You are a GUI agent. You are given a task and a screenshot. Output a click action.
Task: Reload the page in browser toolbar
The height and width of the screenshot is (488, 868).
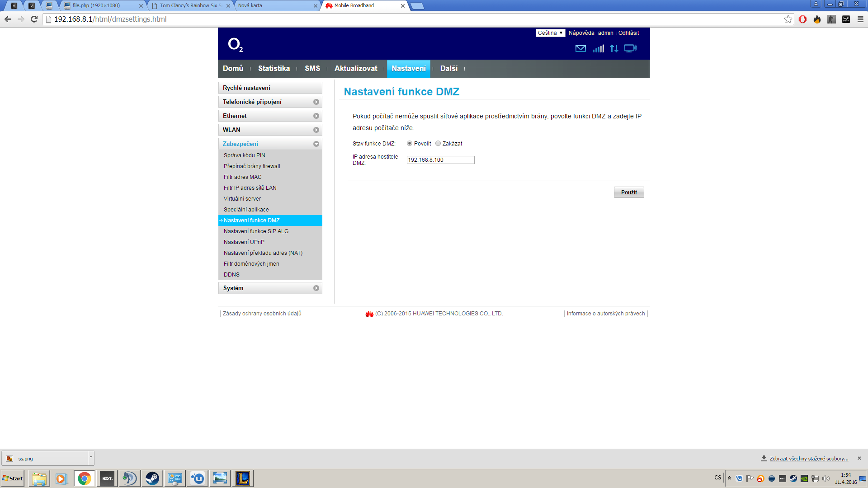(x=34, y=19)
